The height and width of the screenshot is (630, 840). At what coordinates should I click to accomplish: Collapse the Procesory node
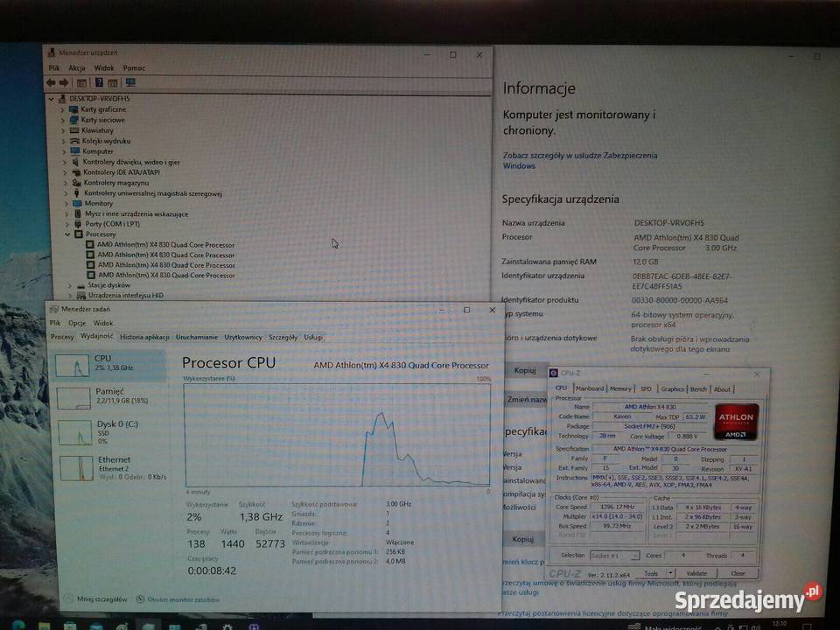pos(67,234)
